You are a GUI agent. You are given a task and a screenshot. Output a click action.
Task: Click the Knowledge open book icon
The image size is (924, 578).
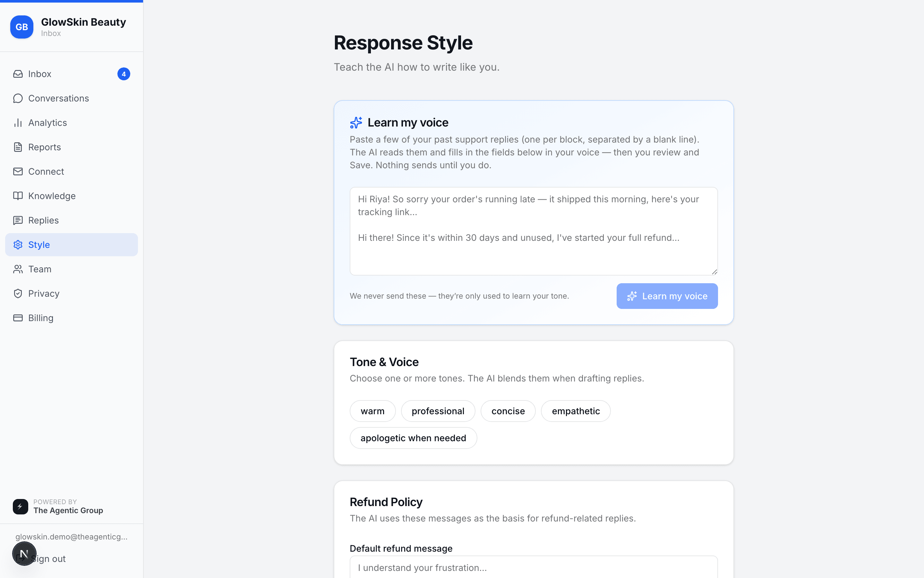tap(18, 196)
